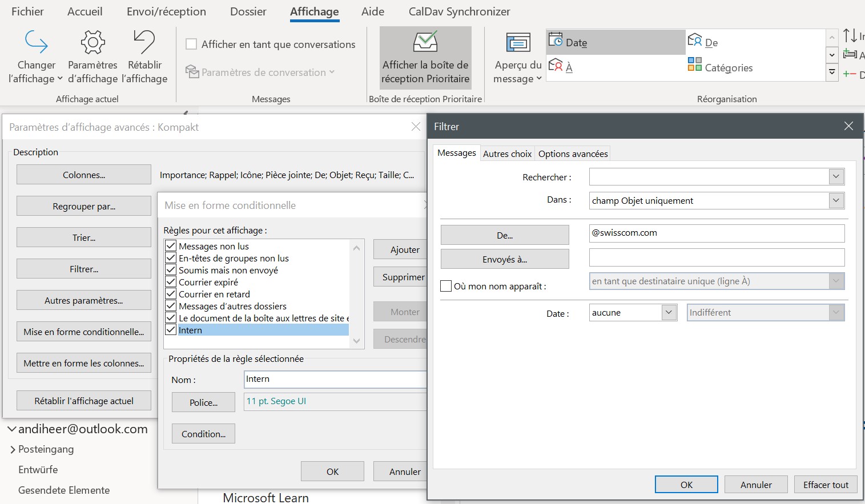Click the Condition... button
The width and height of the screenshot is (865, 504).
pos(203,434)
